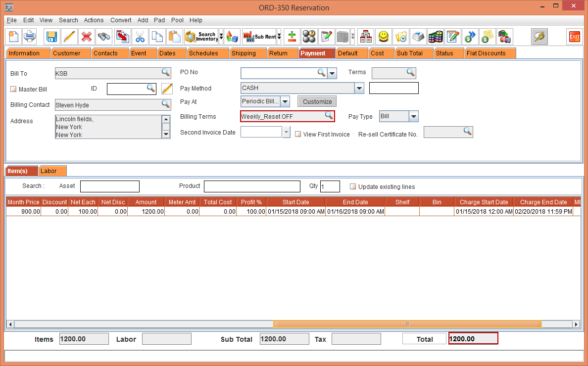Viewport: 588px width, 366px height.
Task: Open the Actions menu
Action: (94, 20)
